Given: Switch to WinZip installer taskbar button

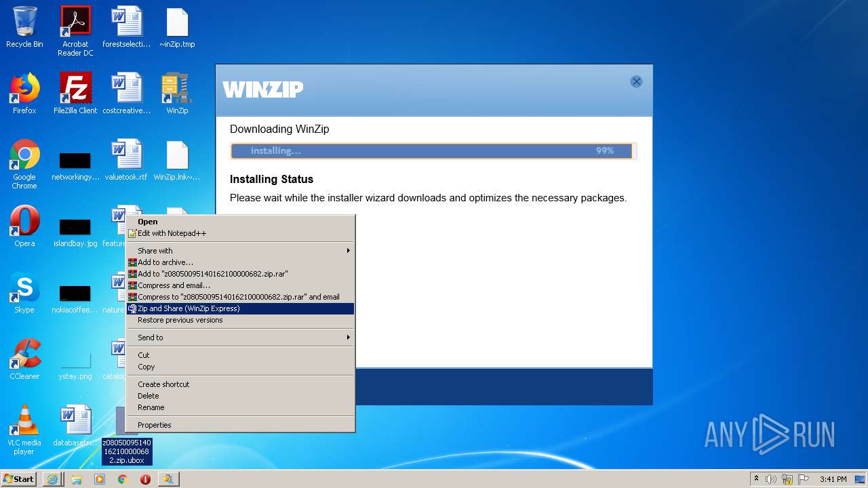Looking at the screenshot, I should point(168,479).
